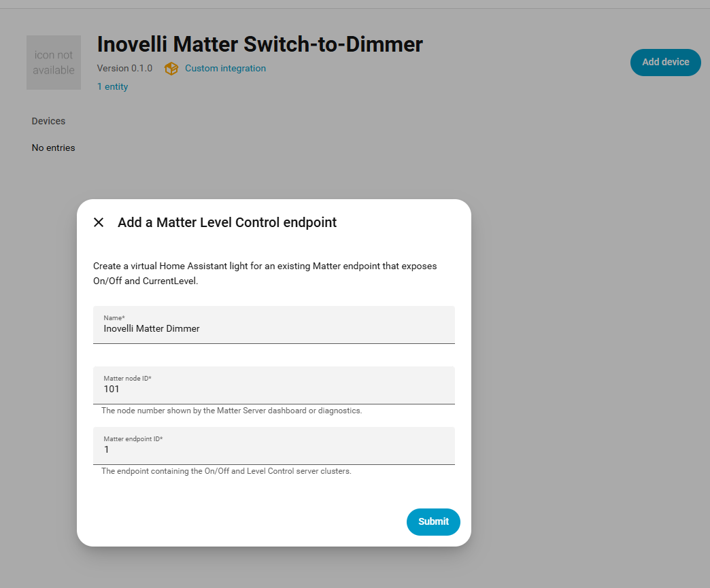Image resolution: width=710 pixels, height=588 pixels.
Task: Submit the Matter endpoint form
Action: click(x=433, y=521)
